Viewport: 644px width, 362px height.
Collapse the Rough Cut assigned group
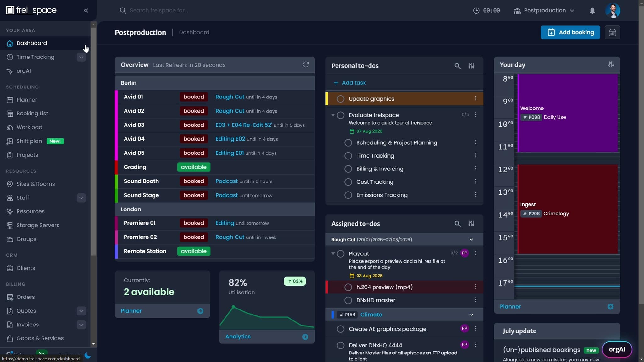point(471,239)
